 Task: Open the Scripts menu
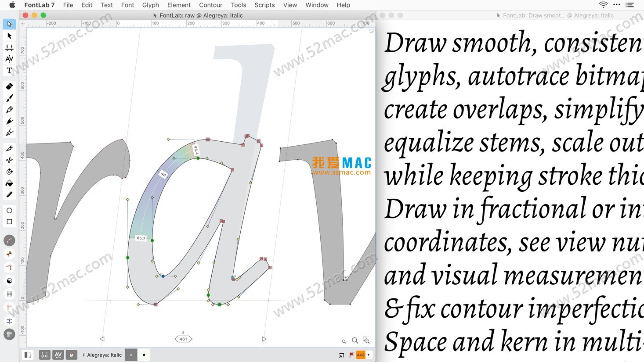(264, 5)
